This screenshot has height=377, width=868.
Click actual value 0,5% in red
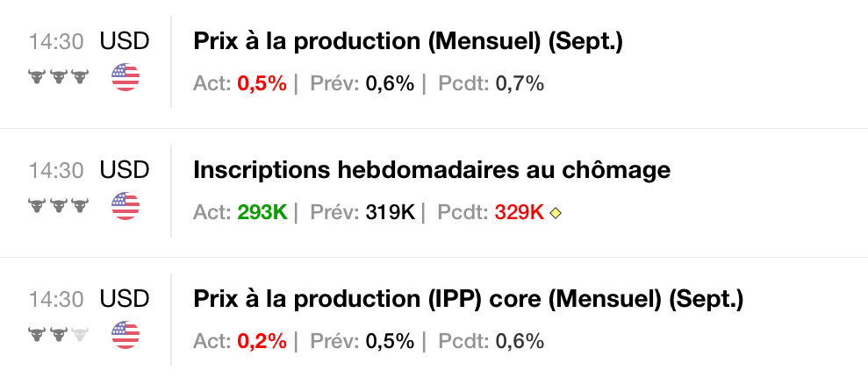pos(262,84)
